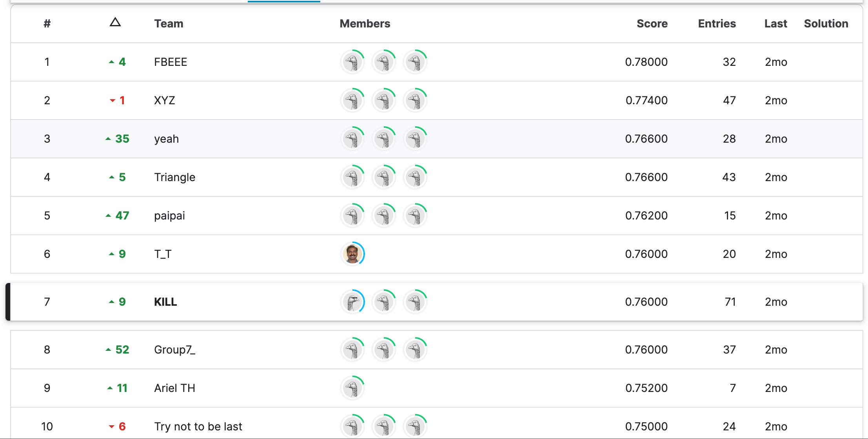Select team name XYZ
The width and height of the screenshot is (868, 439).
click(x=165, y=100)
